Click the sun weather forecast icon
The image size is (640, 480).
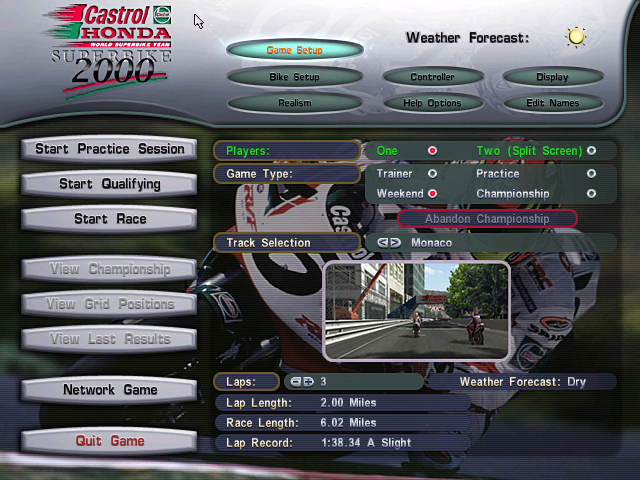pyautogui.click(x=576, y=37)
